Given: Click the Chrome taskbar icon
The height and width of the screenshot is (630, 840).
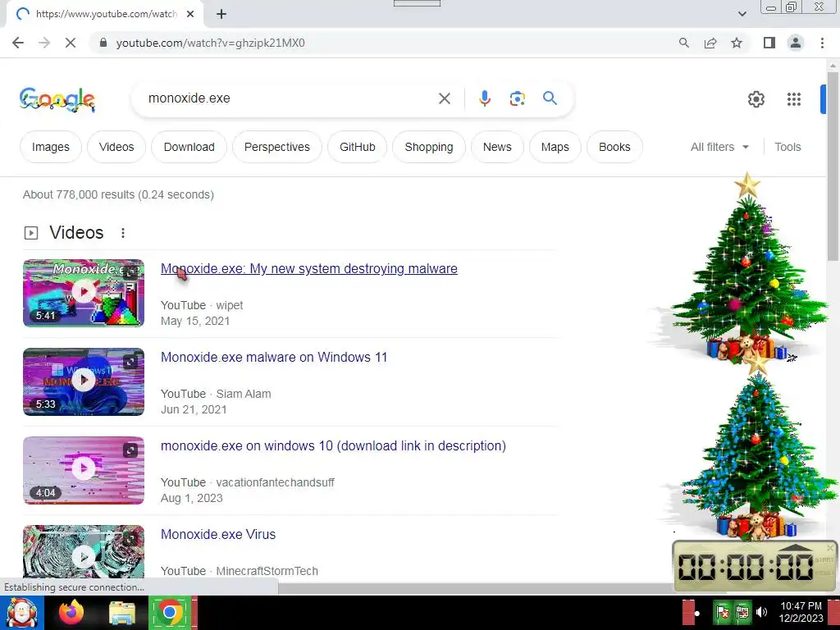Looking at the screenshot, I should [x=170, y=612].
